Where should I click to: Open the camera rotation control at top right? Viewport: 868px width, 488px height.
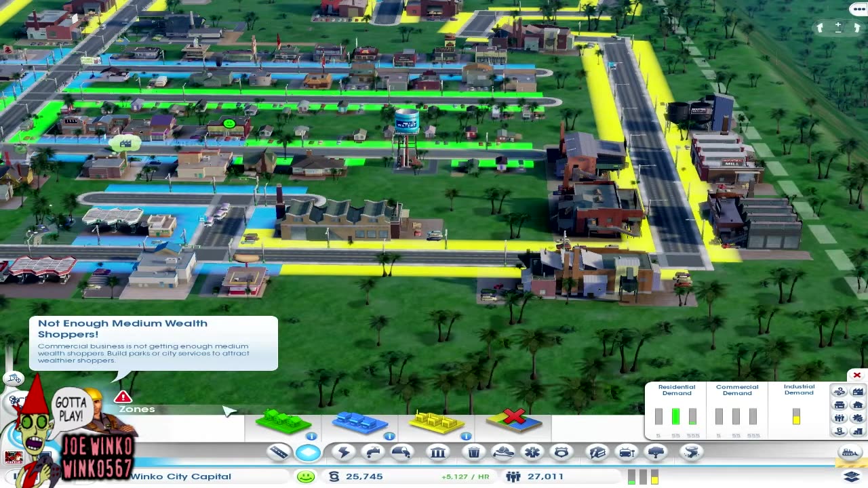[838, 28]
